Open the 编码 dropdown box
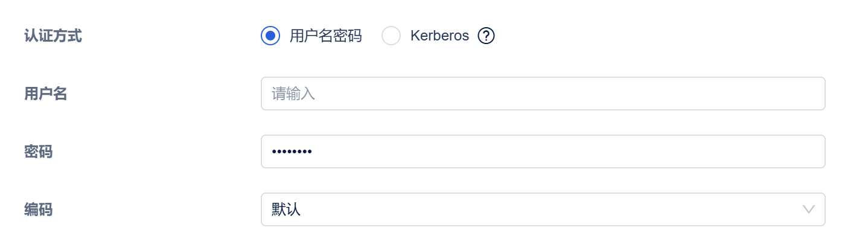 click(x=542, y=209)
